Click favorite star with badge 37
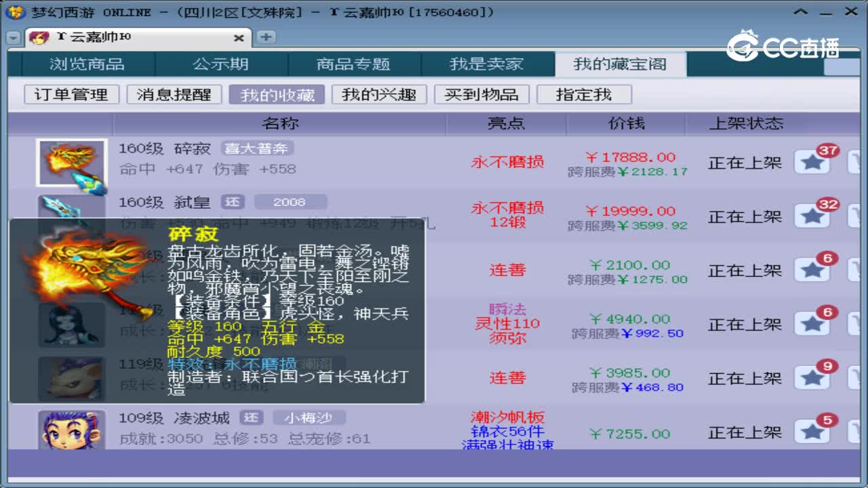The width and height of the screenshot is (868, 488). (x=812, y=163)
